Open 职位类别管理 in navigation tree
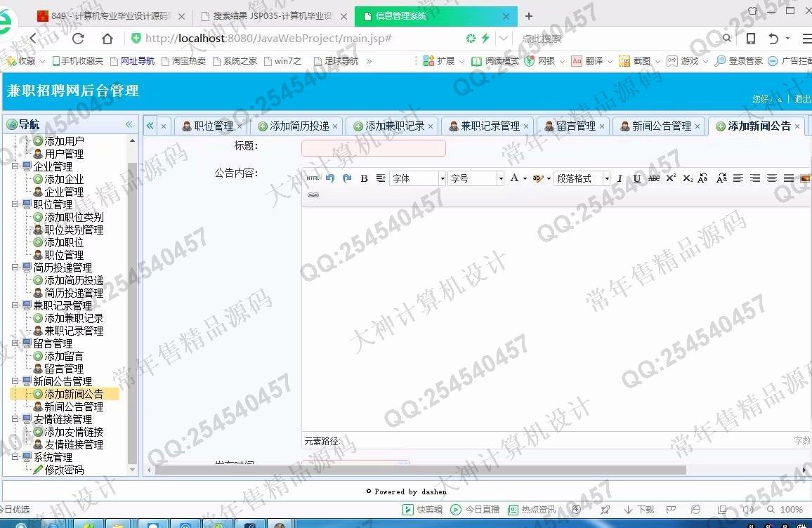 (74, 230)
